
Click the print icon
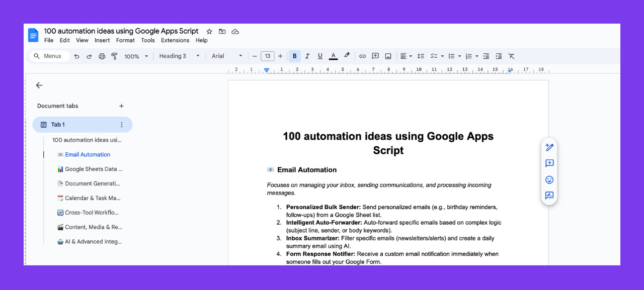[x=102, y=56]
